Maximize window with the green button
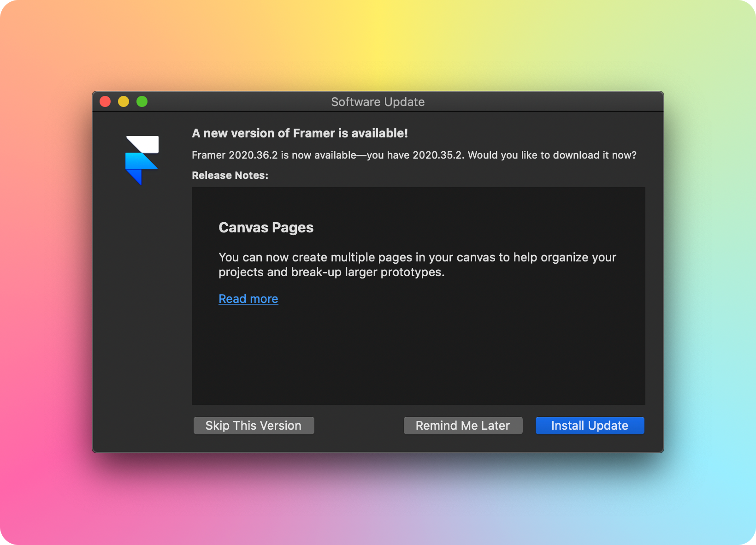 (142, 101)
